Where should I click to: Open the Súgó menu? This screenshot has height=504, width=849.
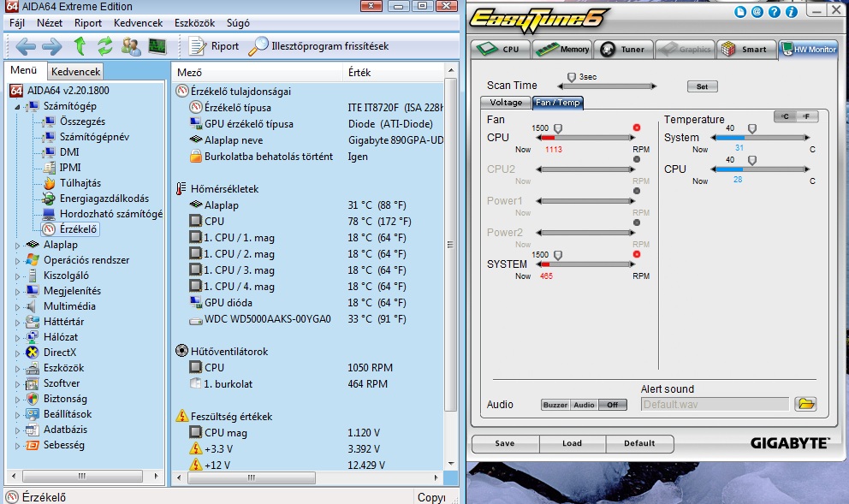238,23
